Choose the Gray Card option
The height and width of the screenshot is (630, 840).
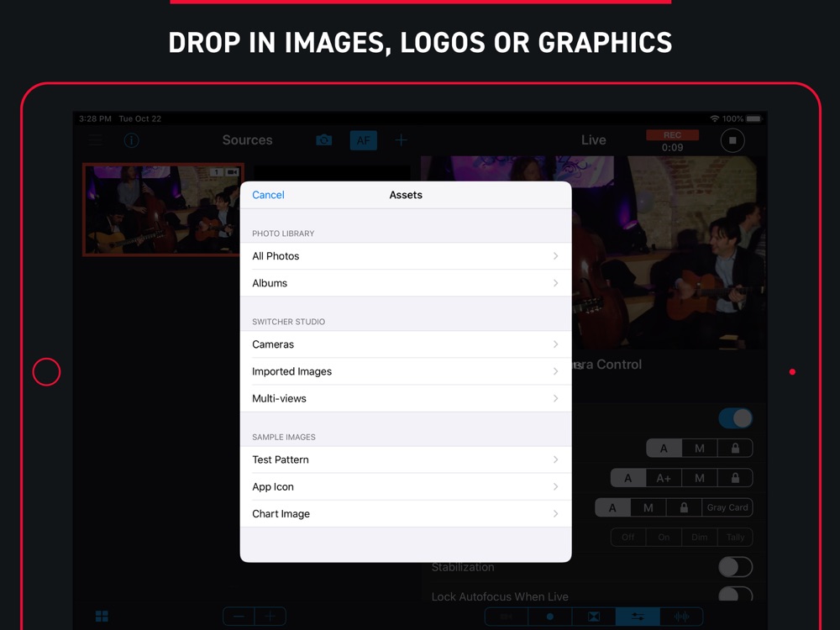(x=727, y=507)
